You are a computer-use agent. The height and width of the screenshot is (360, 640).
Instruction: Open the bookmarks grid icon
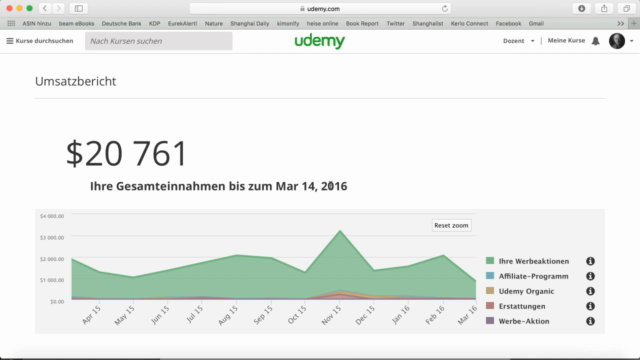[x=11, y=24]
